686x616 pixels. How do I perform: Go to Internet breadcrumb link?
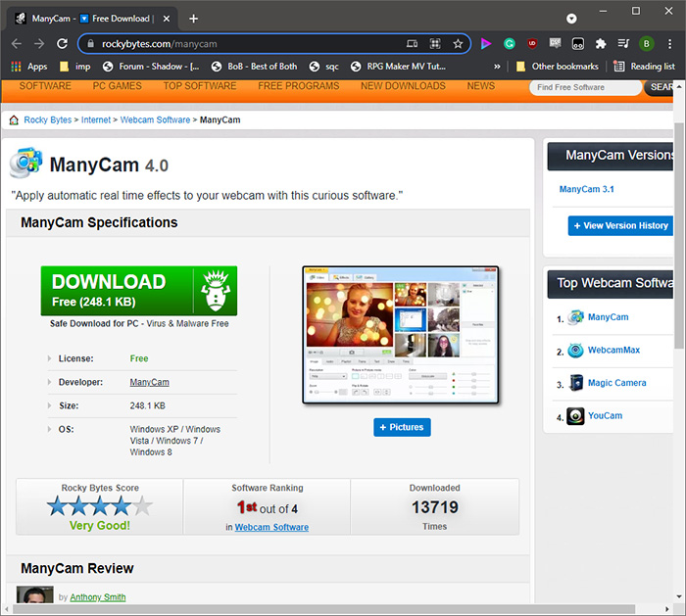point(96,119)
